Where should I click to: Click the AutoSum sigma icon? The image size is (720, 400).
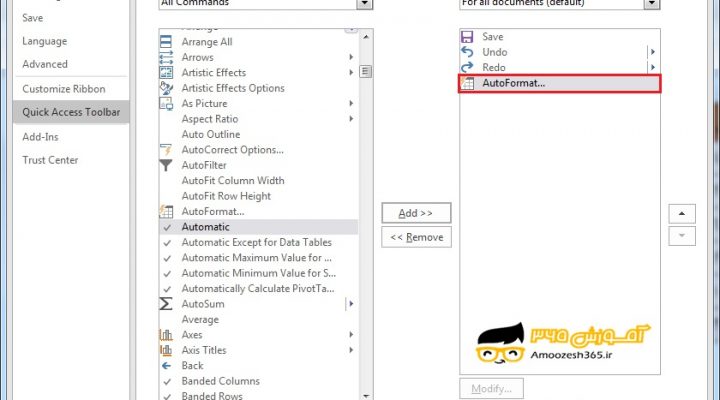(x=166, y=304)
